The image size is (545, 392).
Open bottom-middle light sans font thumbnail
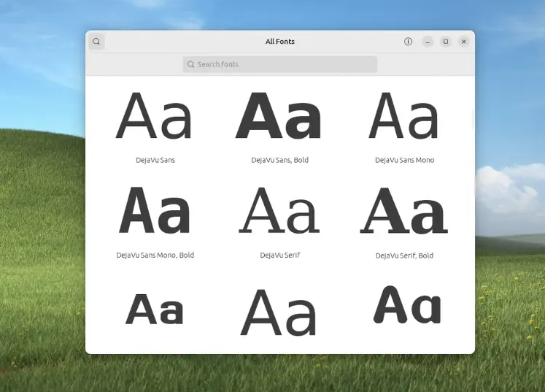coord(279,312)
